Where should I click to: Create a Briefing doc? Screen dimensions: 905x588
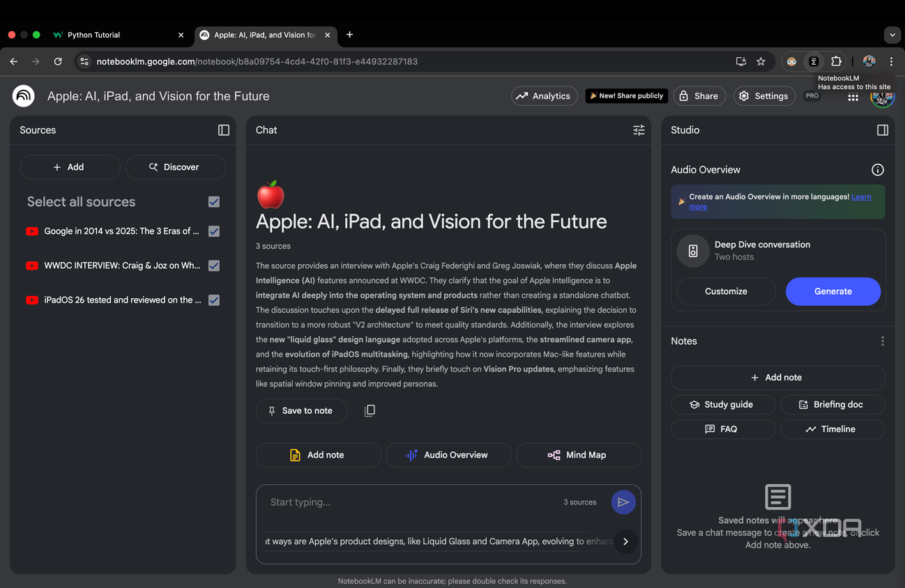(x=832, y=405)
